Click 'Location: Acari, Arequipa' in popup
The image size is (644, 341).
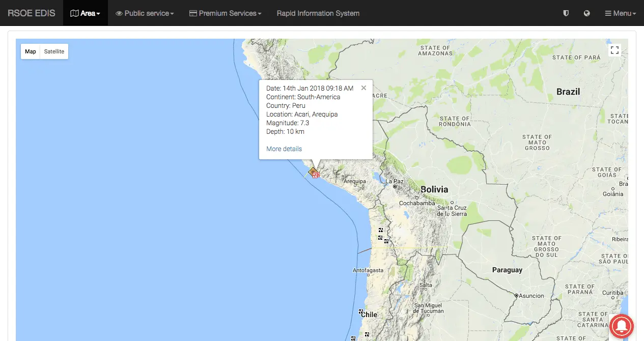coord(302,114)
